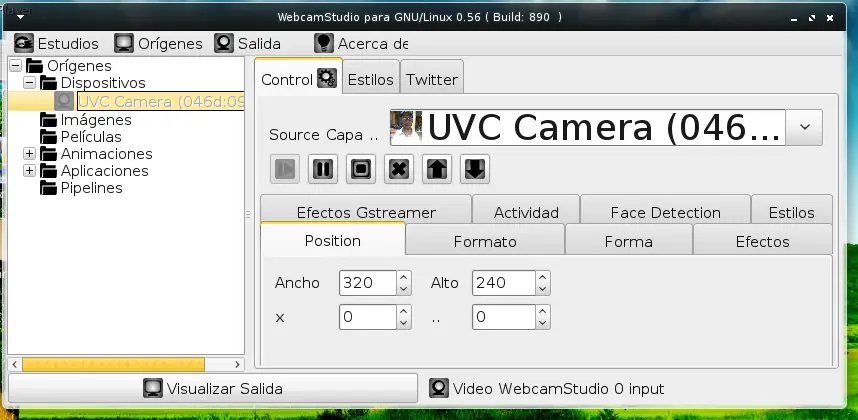Open the Position tab
Viewport: 858px width, 420px height.
click(333, 240)
